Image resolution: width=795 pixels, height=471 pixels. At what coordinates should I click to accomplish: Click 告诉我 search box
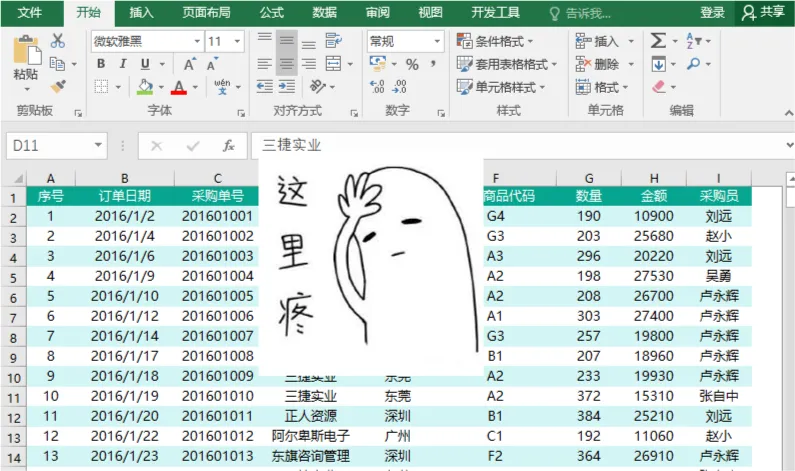coord(582,14)
